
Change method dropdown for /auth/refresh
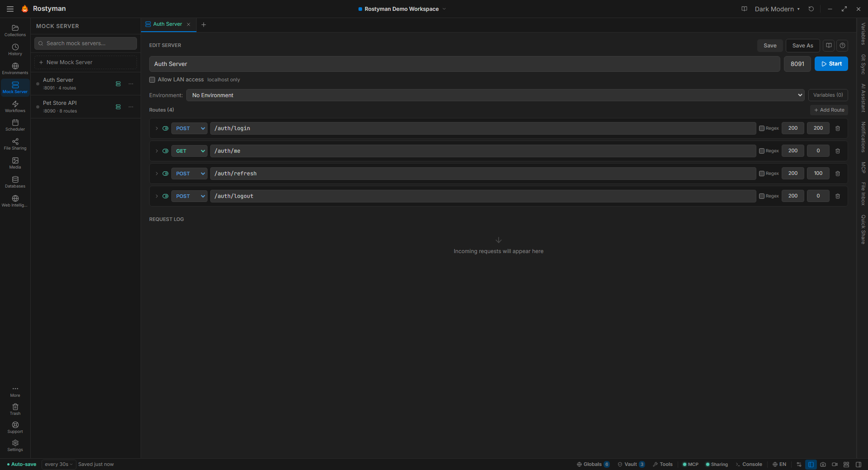pos(189,174)
